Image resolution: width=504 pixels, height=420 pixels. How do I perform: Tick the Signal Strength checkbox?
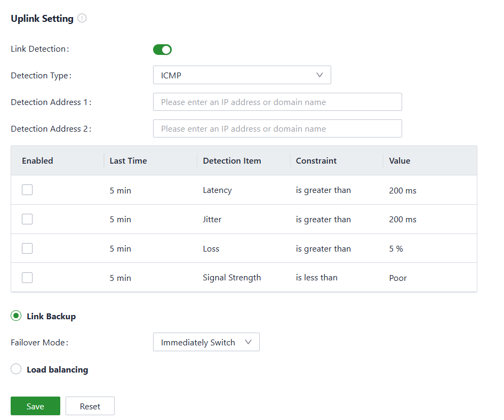coord(27,278)
